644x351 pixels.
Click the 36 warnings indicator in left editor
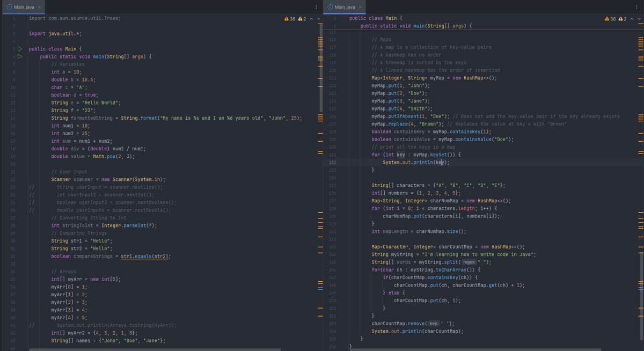(290, 19)
